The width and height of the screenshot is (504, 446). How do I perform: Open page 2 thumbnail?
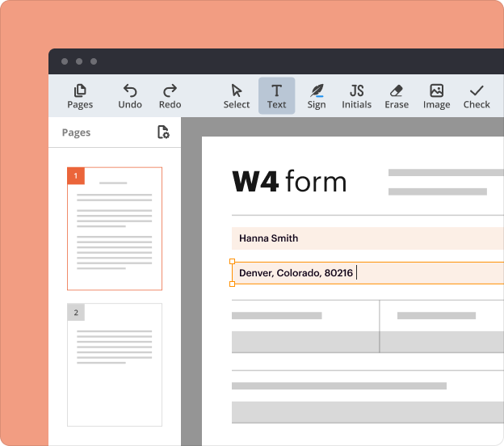click(x=115, y=364)
